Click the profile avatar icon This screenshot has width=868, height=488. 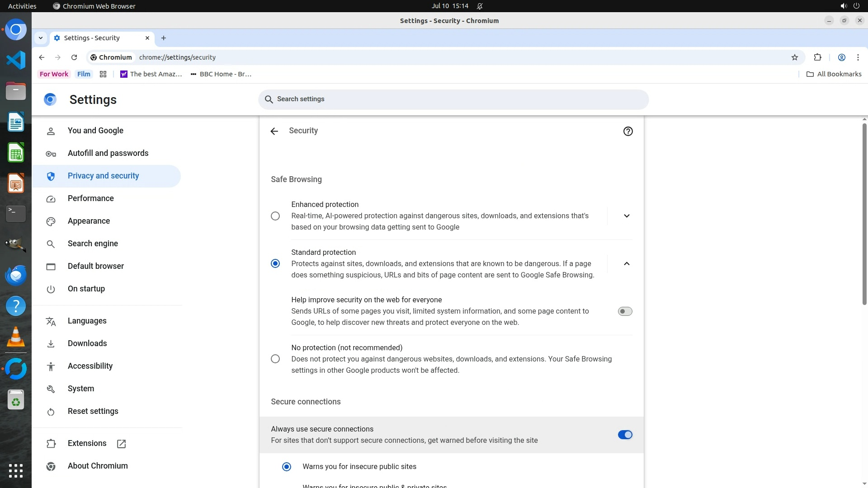[841, 57]
